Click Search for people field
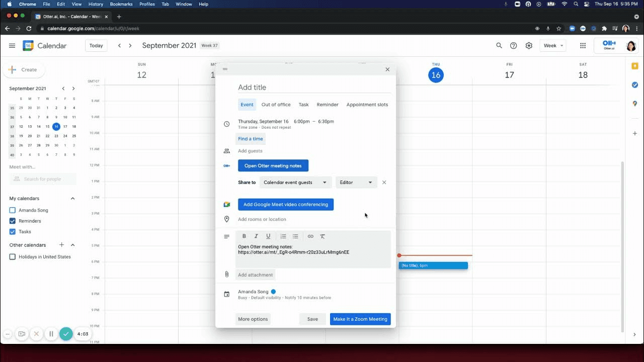This screenshot has width=644, height=362. (43, 179)
